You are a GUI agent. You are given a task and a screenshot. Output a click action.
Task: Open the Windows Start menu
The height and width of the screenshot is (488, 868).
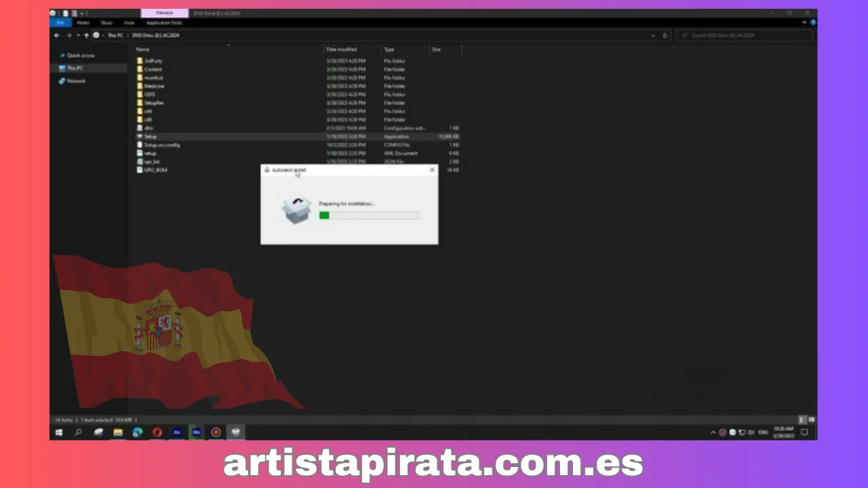(x=59, y=432)
